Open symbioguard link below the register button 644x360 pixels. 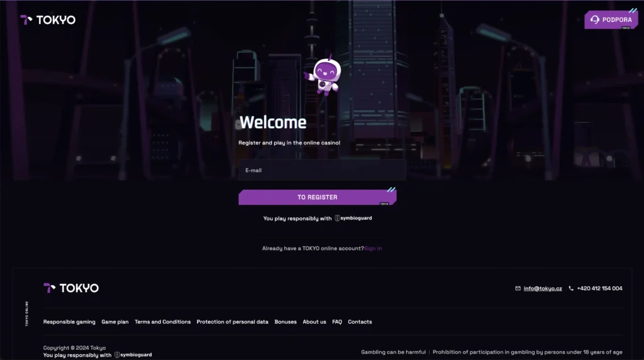pyautogui.click(x=353, y=218)
